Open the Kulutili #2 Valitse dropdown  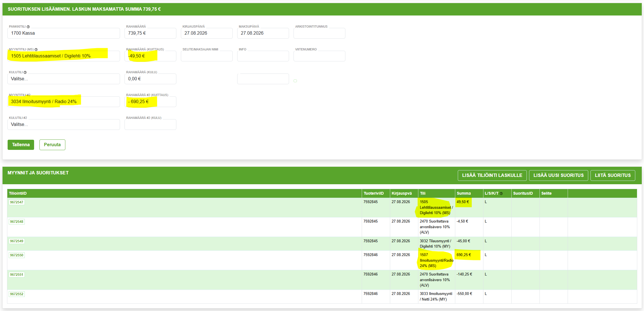(64, 125)
